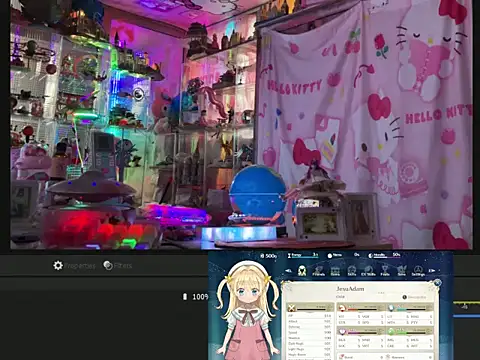Screen dimensions: 480x360
Task: Click the health bar showing 50s
Action: click(x=384, y=255)
